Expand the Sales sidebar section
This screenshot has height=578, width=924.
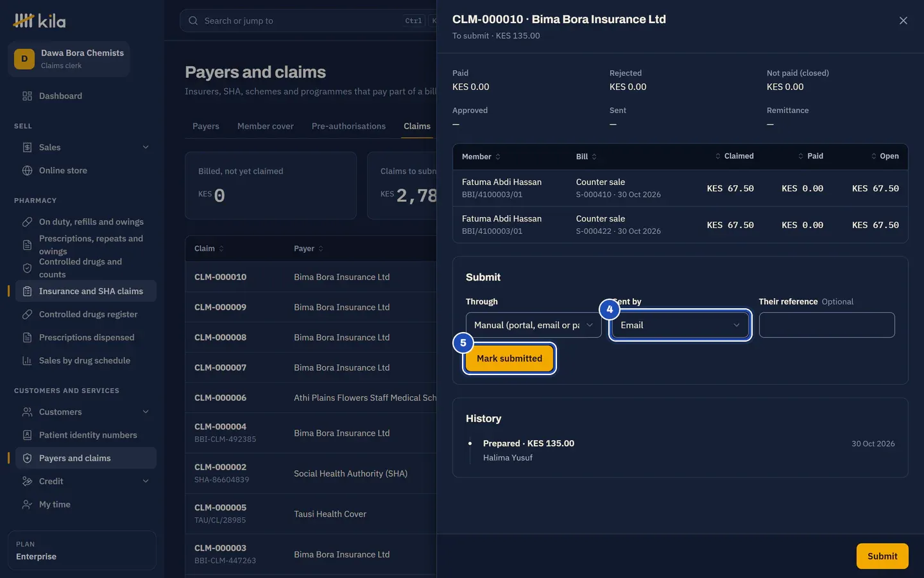pos(146,148)
